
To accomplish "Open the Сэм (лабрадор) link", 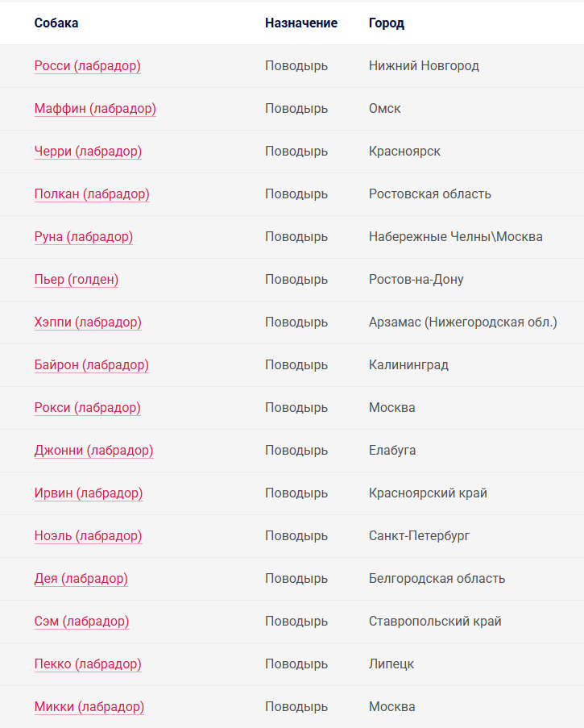I will pos(81,622).
